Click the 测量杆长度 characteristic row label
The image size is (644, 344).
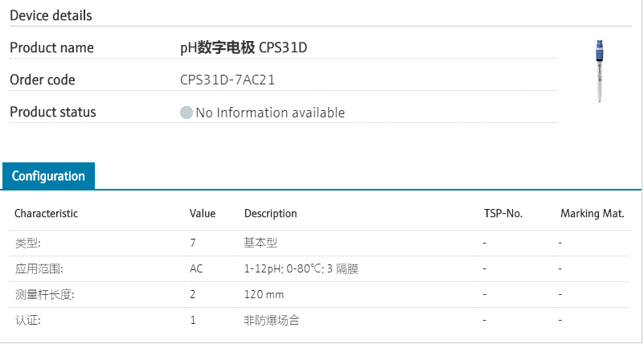pos(44,294)
